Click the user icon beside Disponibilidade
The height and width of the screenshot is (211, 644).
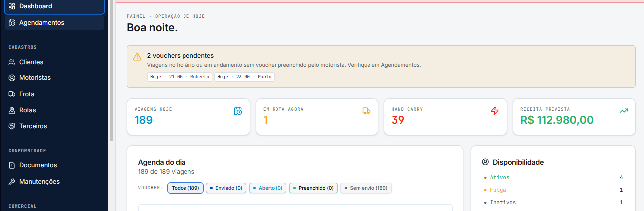tap(486, 162)
